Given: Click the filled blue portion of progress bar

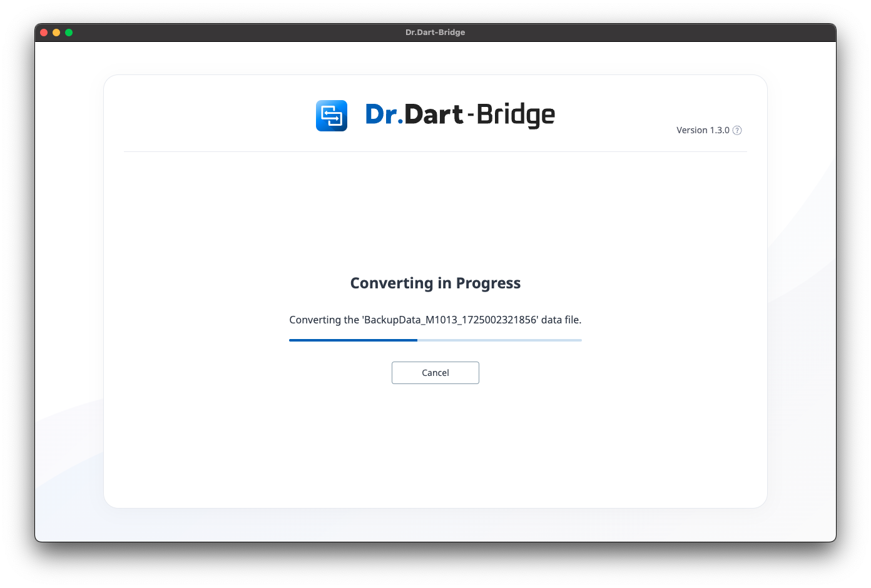Looking at the screenshot, I should pos(353,340).
